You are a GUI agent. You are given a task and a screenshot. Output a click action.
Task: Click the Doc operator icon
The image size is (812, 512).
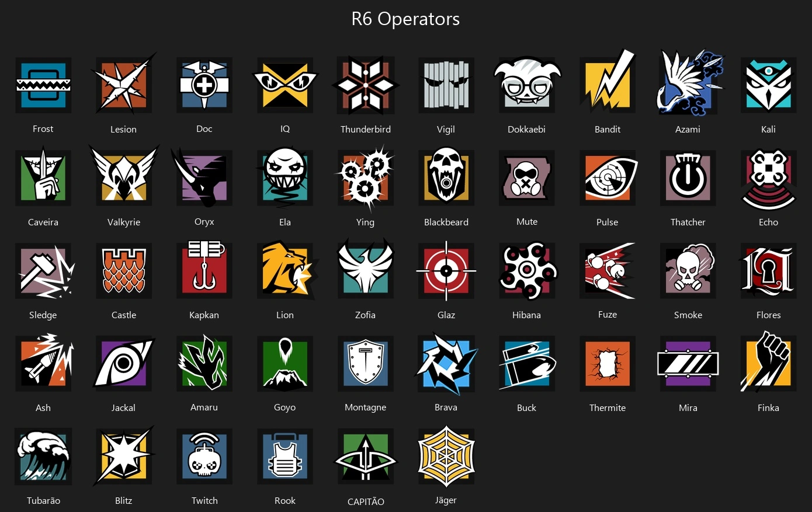tap(204, 85)
